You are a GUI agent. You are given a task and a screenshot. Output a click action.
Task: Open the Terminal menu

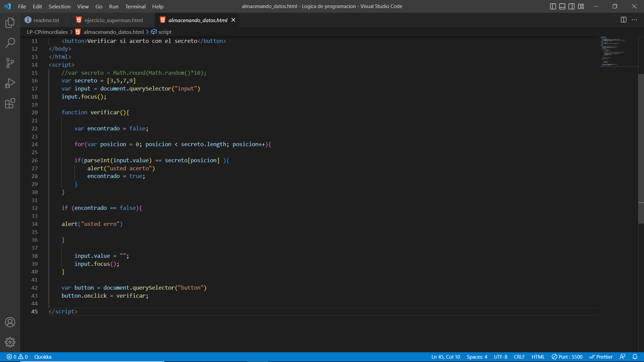[135, 6]
